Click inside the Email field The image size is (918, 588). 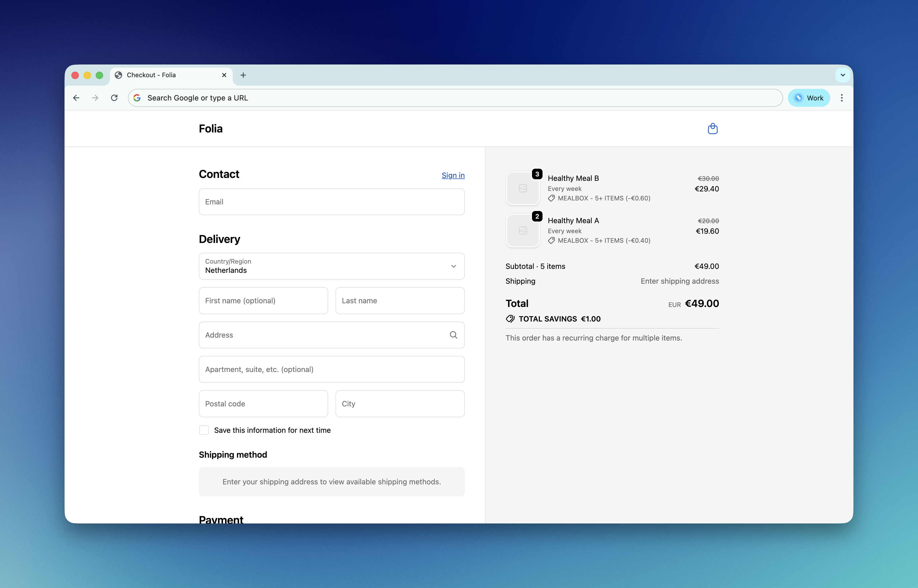(332, 202)
